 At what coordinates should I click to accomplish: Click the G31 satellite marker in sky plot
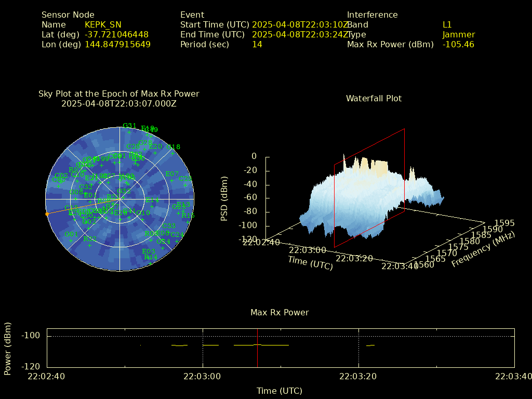pyautogui.click(x=129, y=132)
